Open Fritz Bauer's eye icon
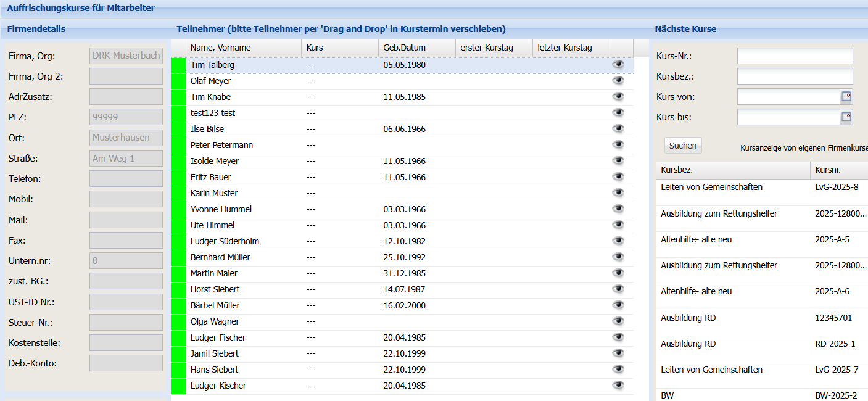This screenshot has height=401, width=868. tap(618, 176)
